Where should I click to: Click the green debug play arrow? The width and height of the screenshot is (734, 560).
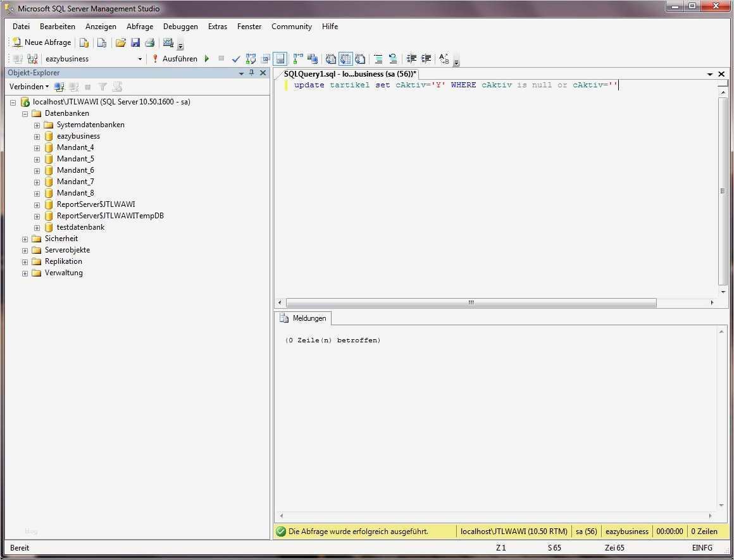207,59
